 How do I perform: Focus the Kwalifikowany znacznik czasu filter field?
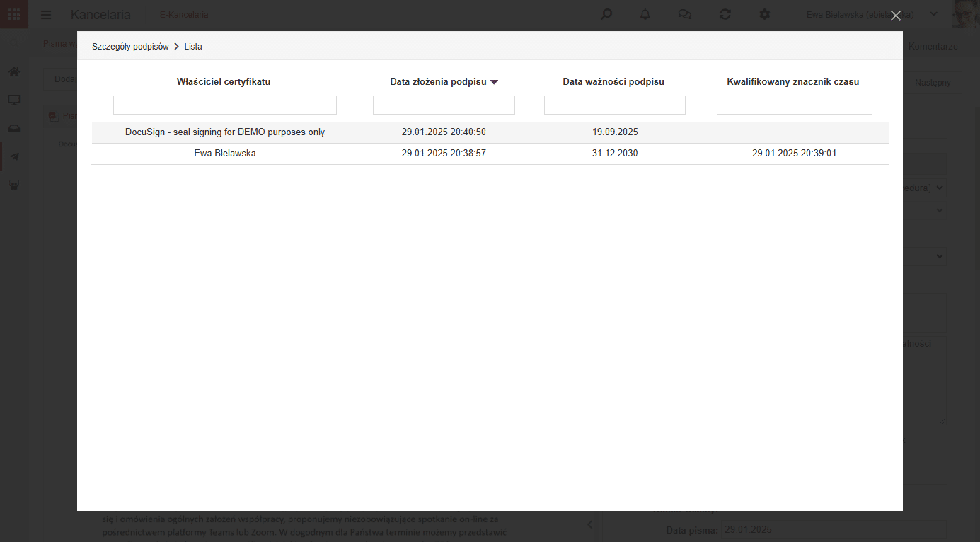tap(795, 105)
